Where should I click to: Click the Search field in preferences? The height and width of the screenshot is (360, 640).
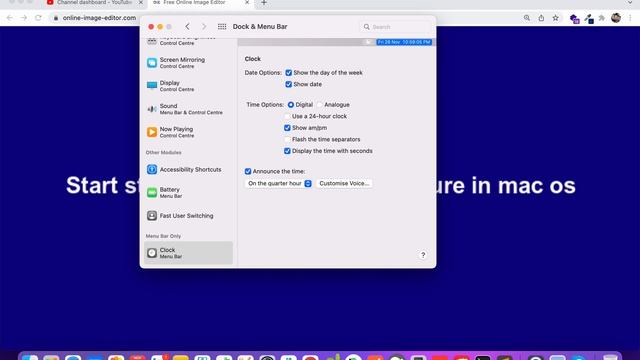[396, 27]
